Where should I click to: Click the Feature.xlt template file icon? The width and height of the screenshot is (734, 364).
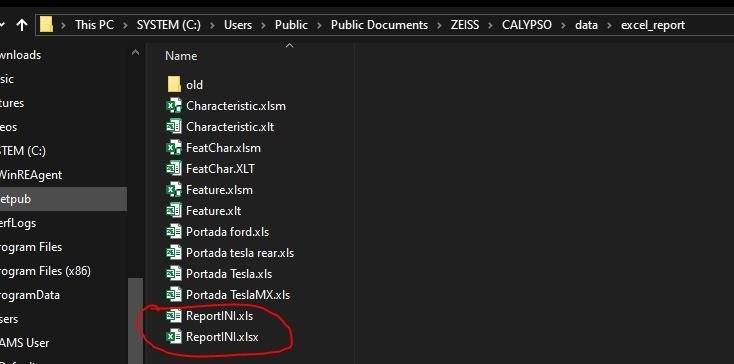[x=174, y=211]
